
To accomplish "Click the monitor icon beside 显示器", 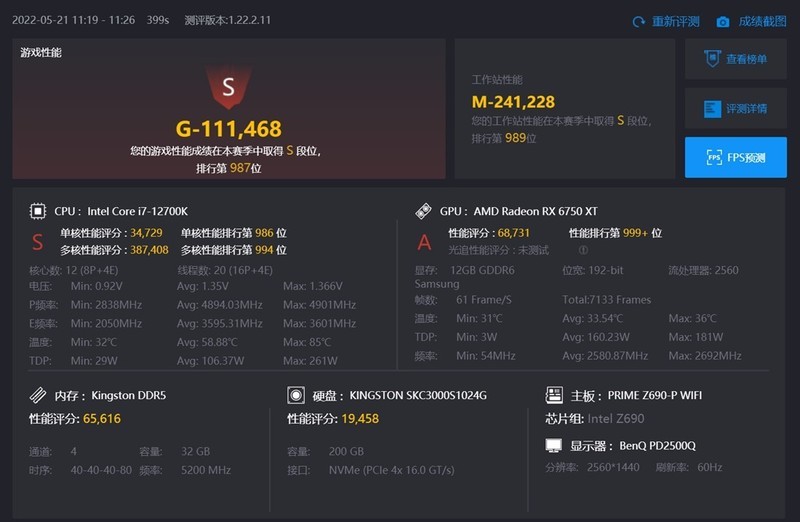I will click(554, 445).
